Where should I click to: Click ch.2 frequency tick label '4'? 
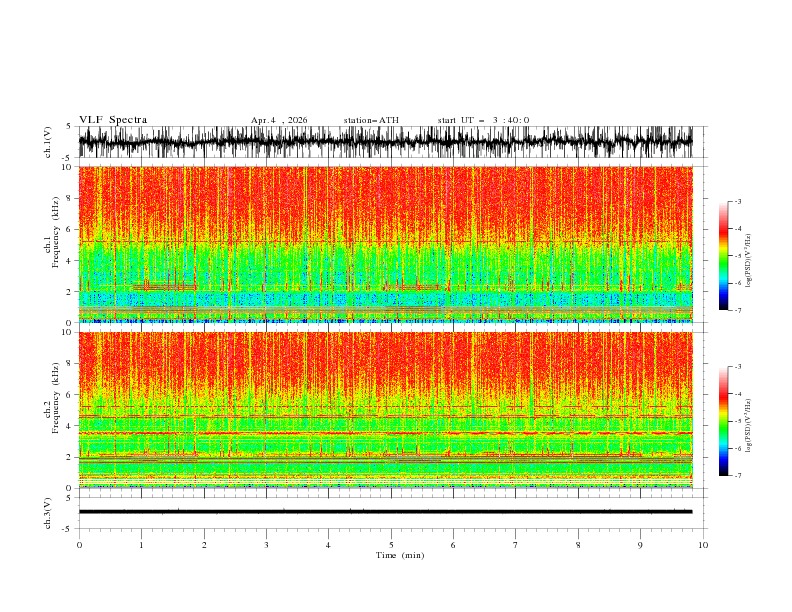(70, 426)
